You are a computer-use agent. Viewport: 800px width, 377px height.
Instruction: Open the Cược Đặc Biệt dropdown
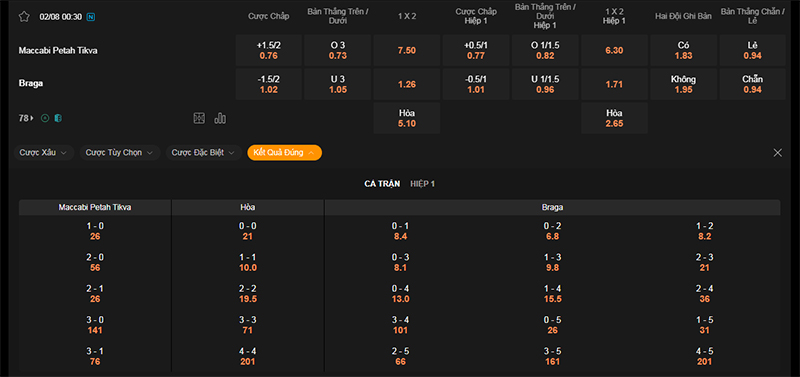click(x=203, y=153)
